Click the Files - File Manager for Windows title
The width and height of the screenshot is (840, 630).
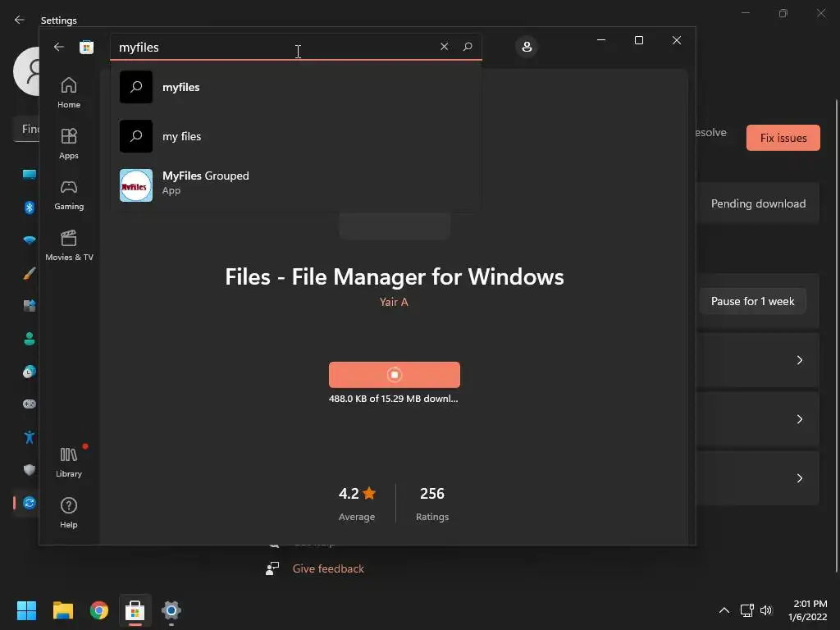coord(395,277)
